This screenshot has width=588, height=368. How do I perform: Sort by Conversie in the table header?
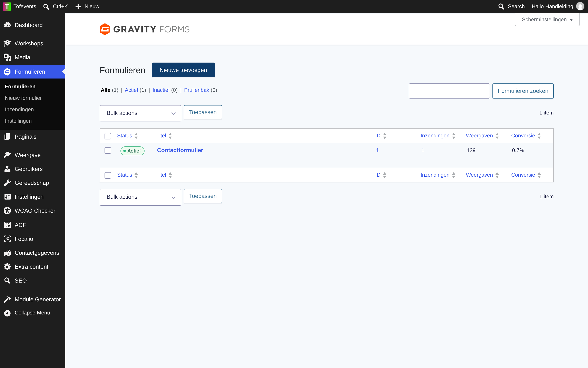pos(526,136)
